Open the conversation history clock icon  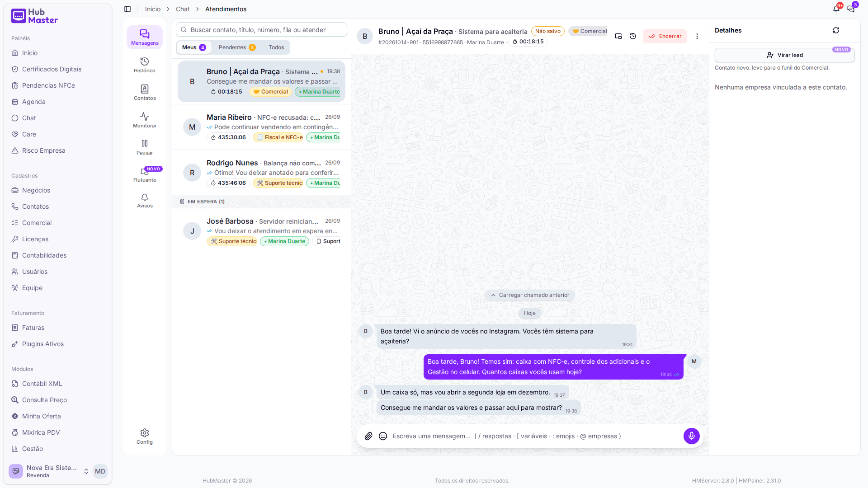(633, 36)
